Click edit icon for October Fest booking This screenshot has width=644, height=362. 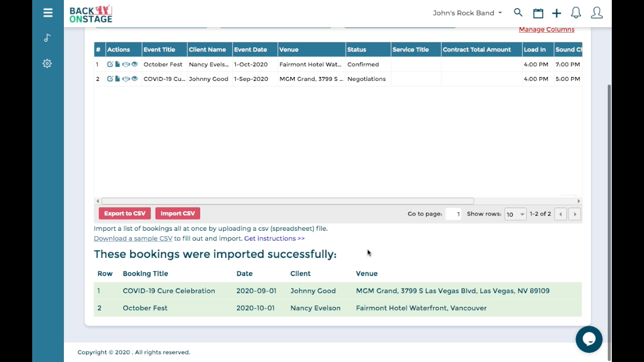point(110,64)
